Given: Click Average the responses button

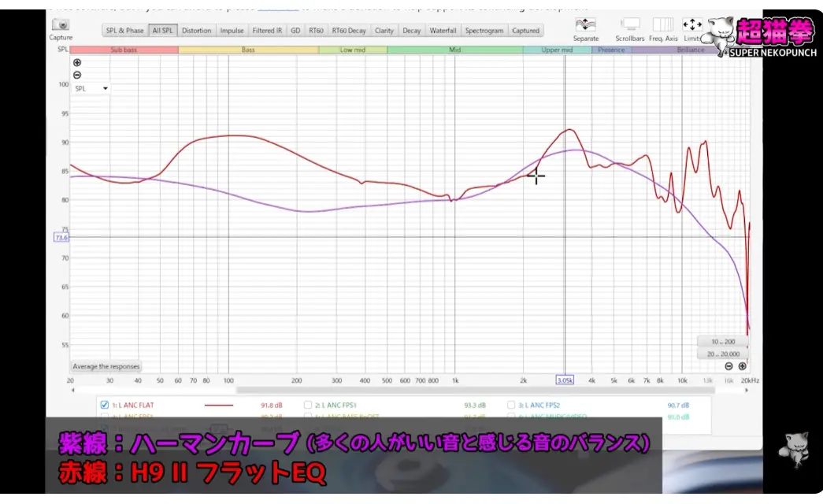Looking at the screenshot, I should coord(106,366).
